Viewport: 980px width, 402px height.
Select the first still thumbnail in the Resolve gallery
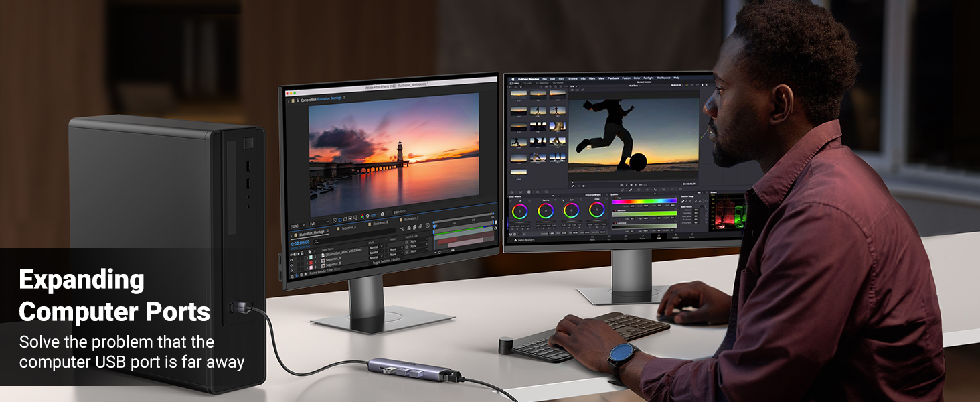519,94
